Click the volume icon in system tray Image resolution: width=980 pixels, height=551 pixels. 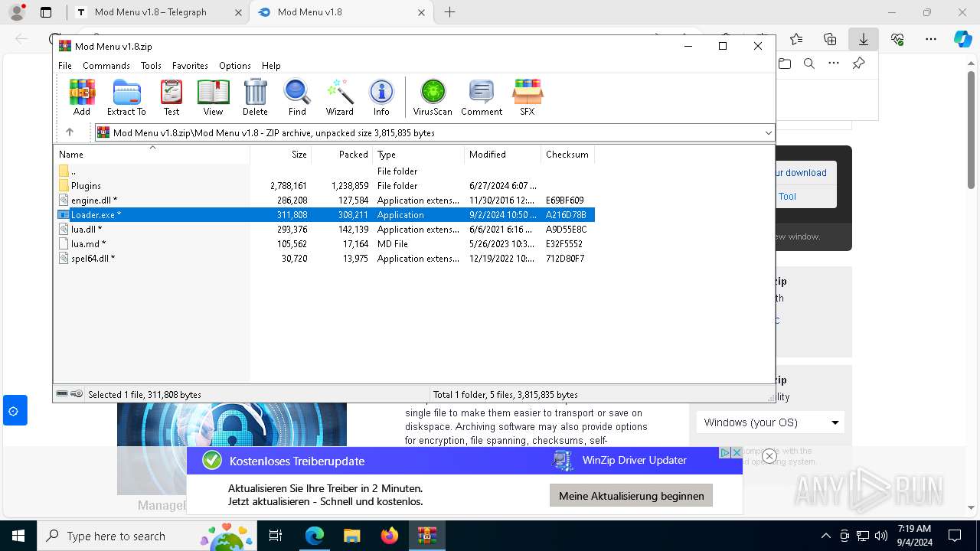pos(881,536)
